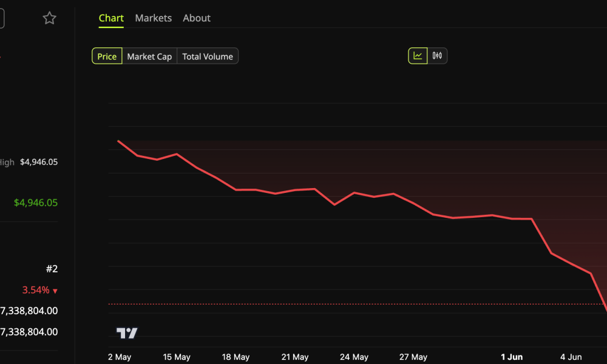Open the Chart tab

(x=111, y=18)
